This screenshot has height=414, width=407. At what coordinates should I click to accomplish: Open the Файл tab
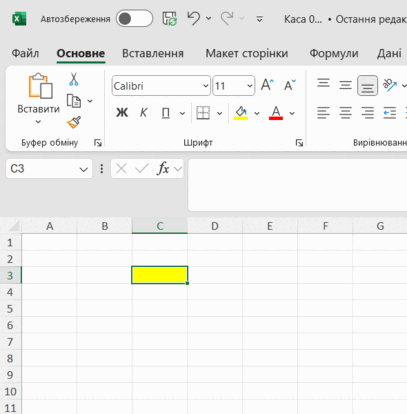pyautogui.click(x=25, y=53)
